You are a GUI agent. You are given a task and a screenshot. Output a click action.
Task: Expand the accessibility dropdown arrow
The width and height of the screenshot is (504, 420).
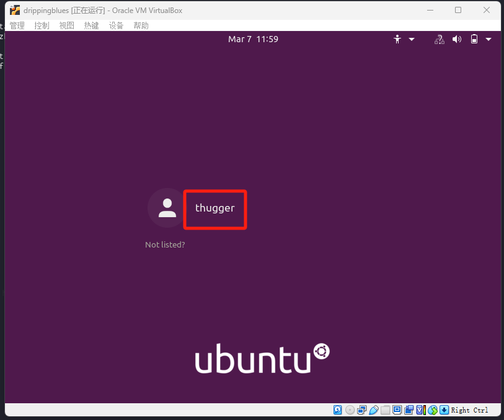pyautogui.click(x=412, y=40)
